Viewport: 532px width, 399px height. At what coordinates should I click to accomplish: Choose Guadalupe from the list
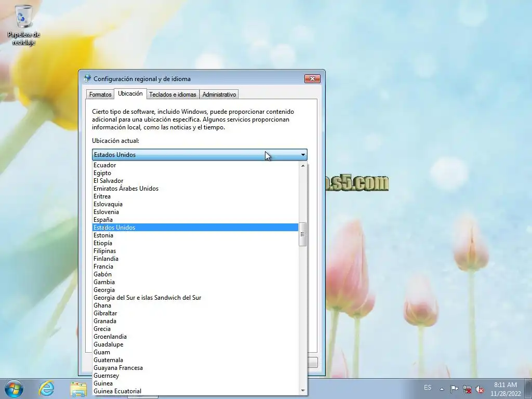195,345
